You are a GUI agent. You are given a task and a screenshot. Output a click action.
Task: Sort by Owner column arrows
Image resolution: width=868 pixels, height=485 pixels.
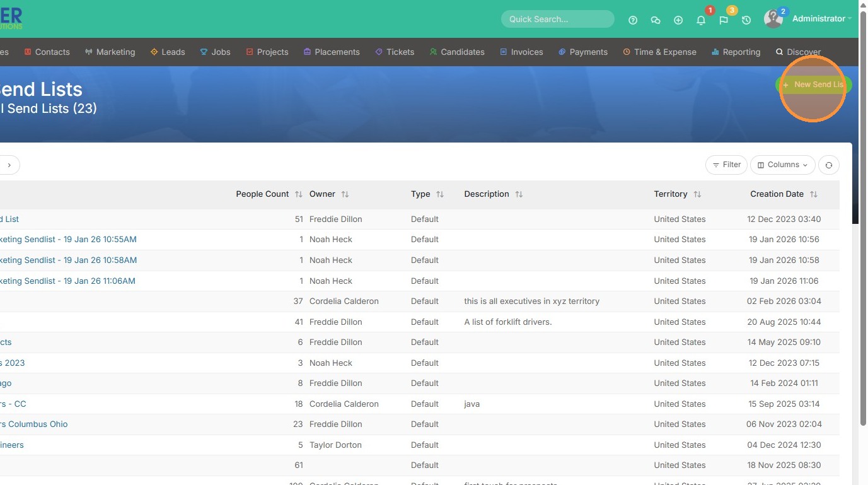coord(345,194)
